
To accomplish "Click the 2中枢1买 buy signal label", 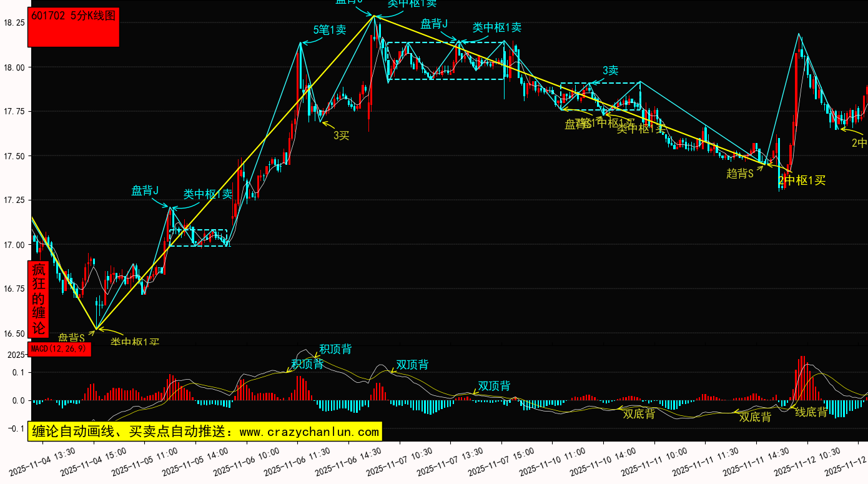I will pyautogui.click(x=802, y=180).
